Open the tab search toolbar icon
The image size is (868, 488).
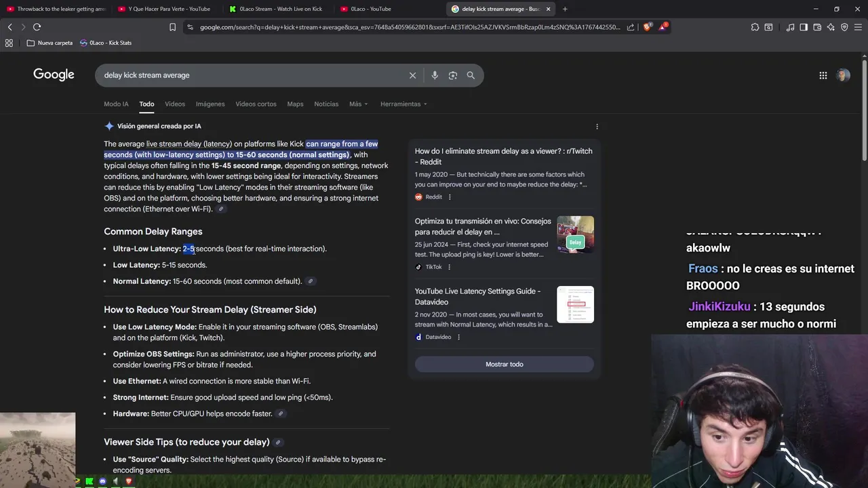(768, 27)
